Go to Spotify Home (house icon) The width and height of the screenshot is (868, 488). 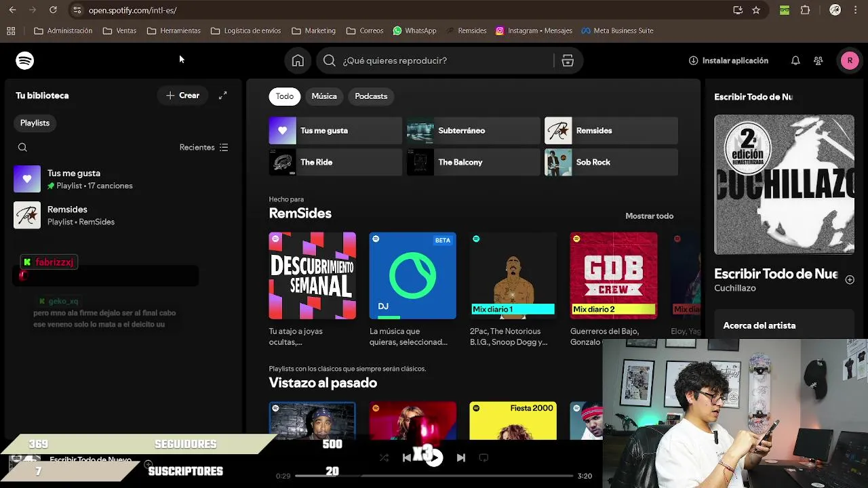tap(298, 60)
